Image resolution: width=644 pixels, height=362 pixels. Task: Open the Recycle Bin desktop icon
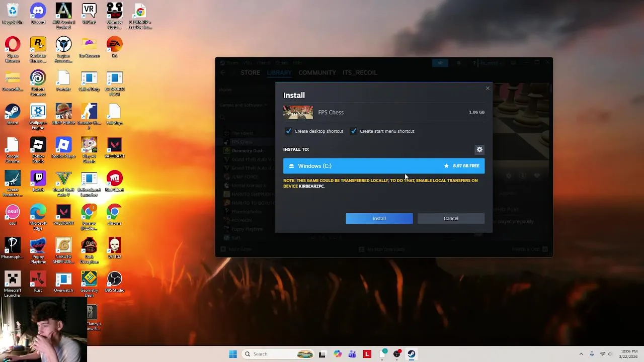(13, 13)
